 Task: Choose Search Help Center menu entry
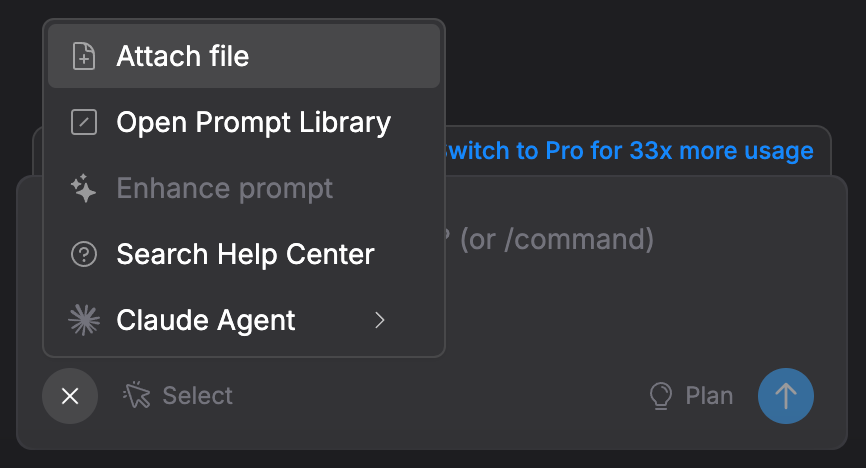coord(245,255)
